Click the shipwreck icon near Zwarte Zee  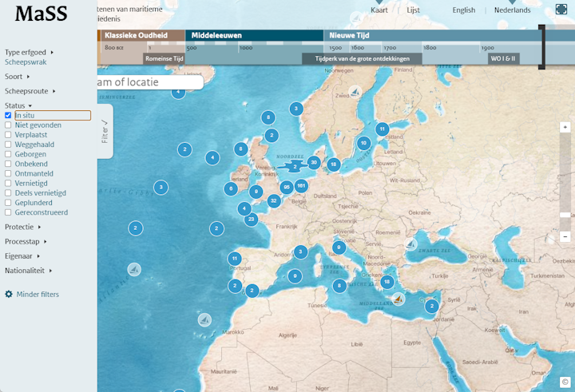[x=410, y=244]
